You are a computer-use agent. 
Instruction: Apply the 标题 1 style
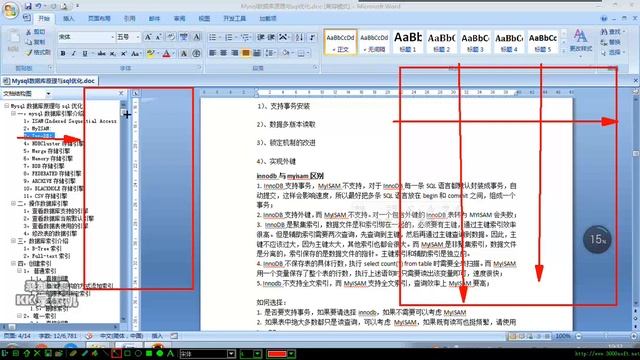coord(408,42)
